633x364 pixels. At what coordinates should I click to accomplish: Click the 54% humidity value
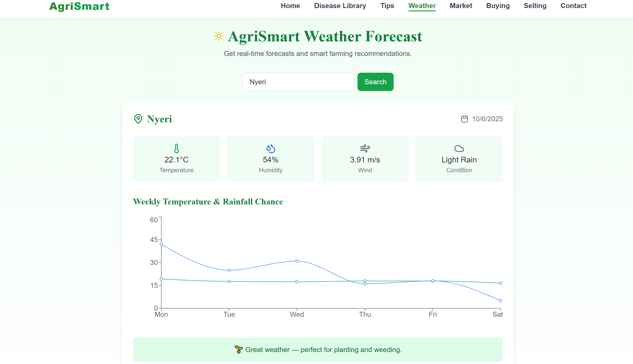271,160
